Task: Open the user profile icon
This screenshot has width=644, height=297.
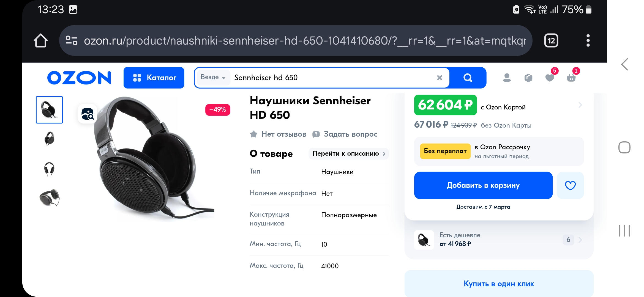Action: click(507, 78)
